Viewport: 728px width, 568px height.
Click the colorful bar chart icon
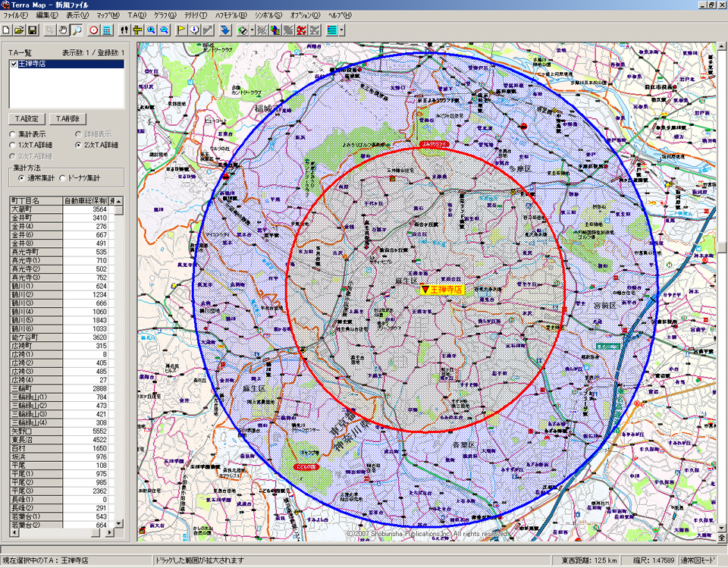(x=275, y=30)
